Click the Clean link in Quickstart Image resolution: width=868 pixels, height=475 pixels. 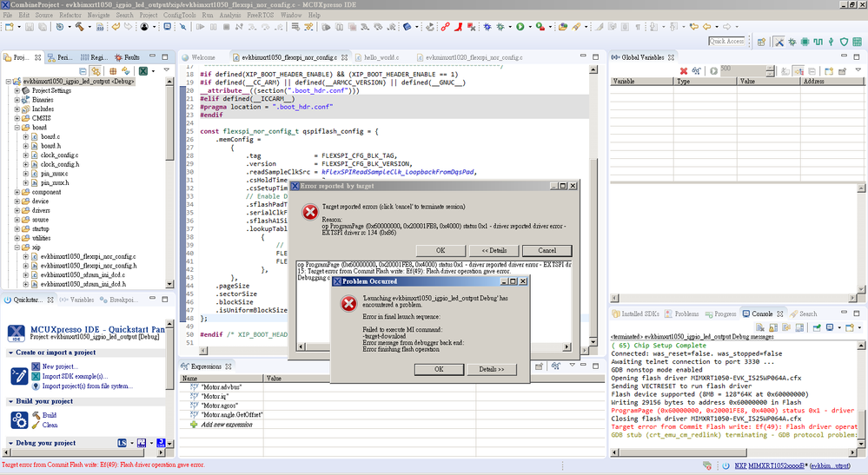(x=50, y=426)
